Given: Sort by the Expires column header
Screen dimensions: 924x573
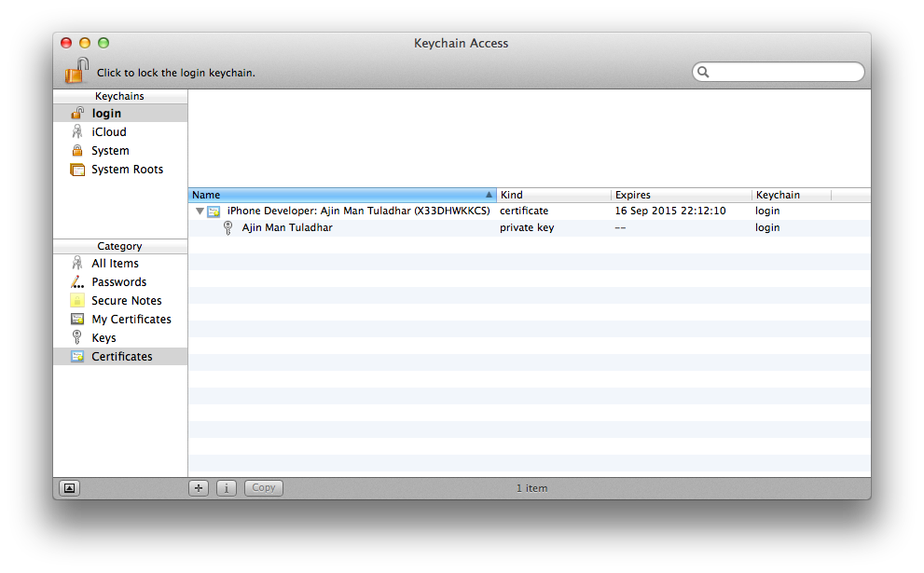Looking at the screenshot, I should click(x=682, y=195).
